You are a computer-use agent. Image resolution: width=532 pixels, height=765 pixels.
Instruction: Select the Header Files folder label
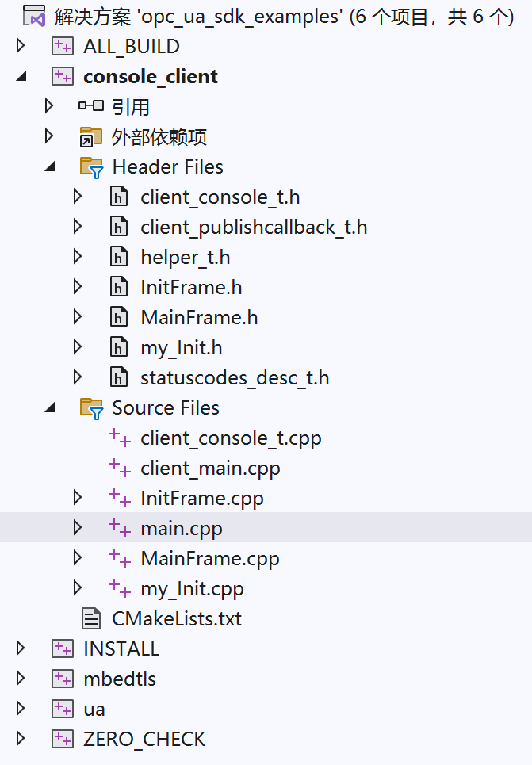click(167, 166)
